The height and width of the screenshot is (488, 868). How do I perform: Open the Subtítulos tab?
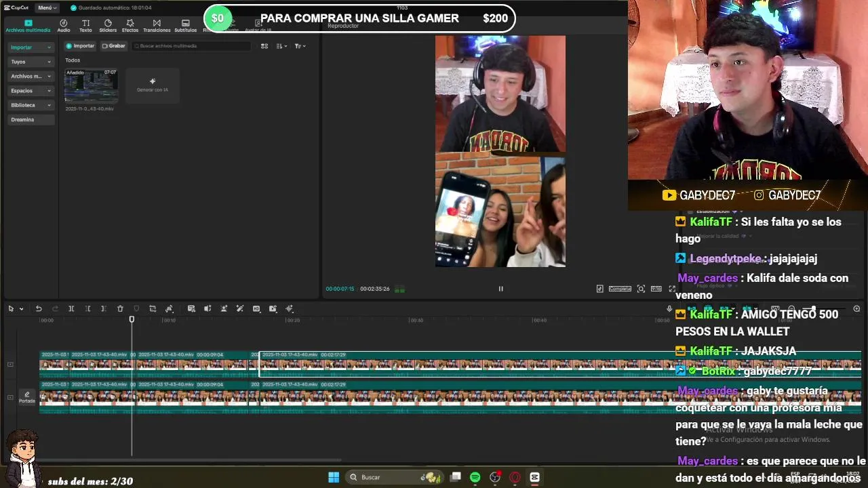[185, 26]
